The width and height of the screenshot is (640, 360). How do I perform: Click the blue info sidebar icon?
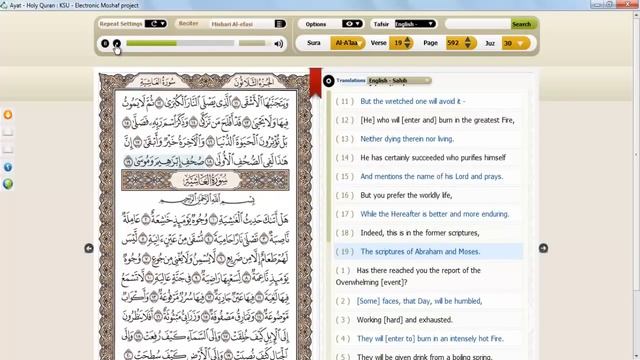pos(8,167)
